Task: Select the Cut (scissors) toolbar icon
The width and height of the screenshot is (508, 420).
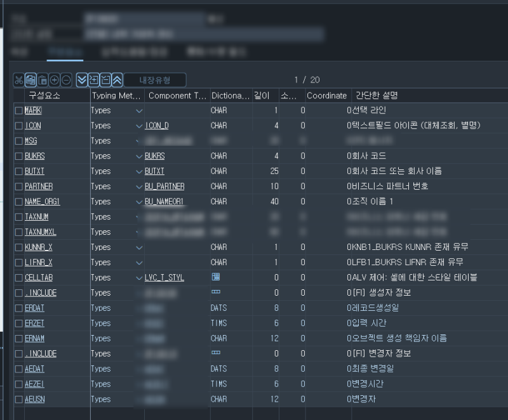Action: coord(19,79)
